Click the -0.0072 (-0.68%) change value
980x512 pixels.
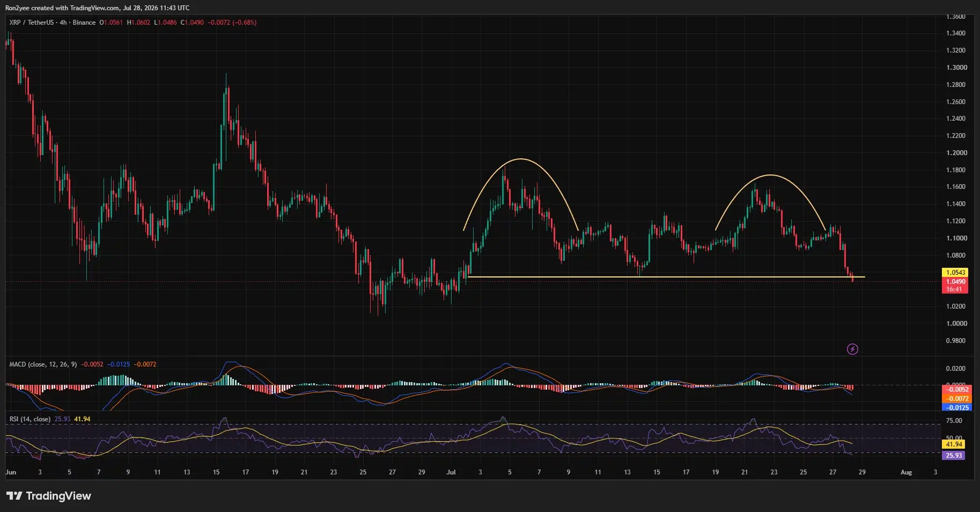pos(232,23)
